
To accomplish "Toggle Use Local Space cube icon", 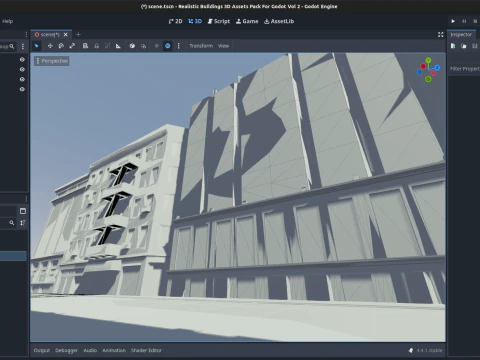I will (x=132, y=46).
